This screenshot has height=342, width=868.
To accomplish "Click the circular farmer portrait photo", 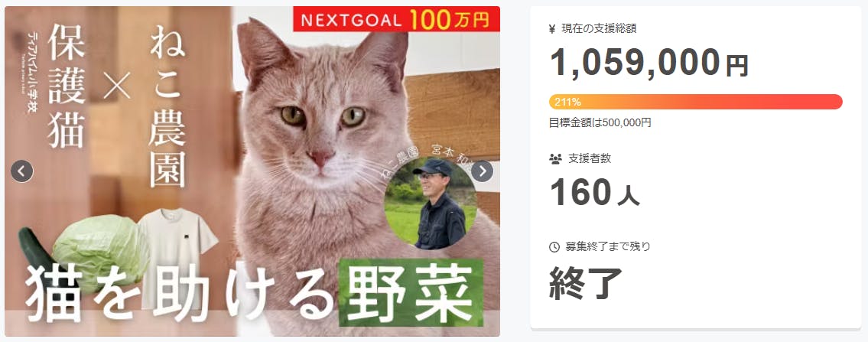I will tap(431, 203).
